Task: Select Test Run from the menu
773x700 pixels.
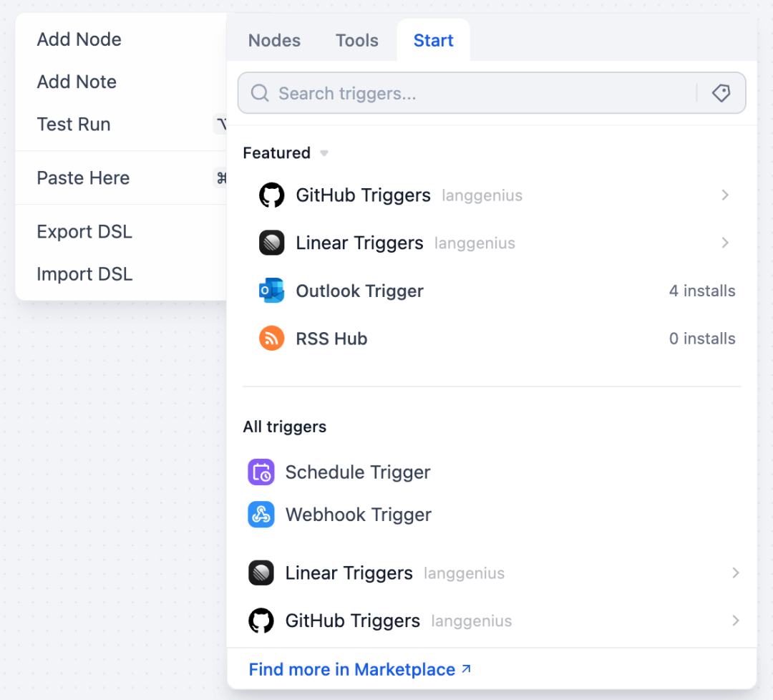Action: [74, 124]
